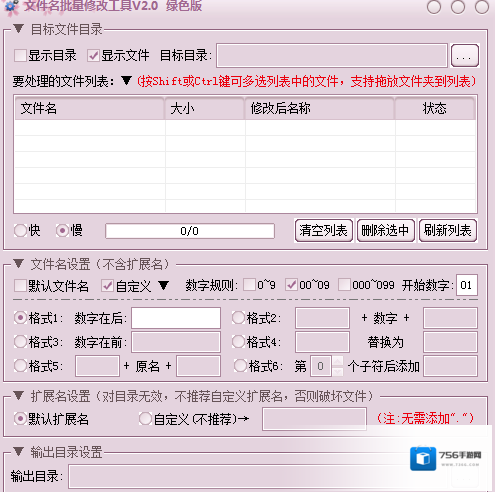Enable the 显示目录 checkbox
Viewport: 495px width, 492px height.
pyautogui.click(x=20, y=55)
